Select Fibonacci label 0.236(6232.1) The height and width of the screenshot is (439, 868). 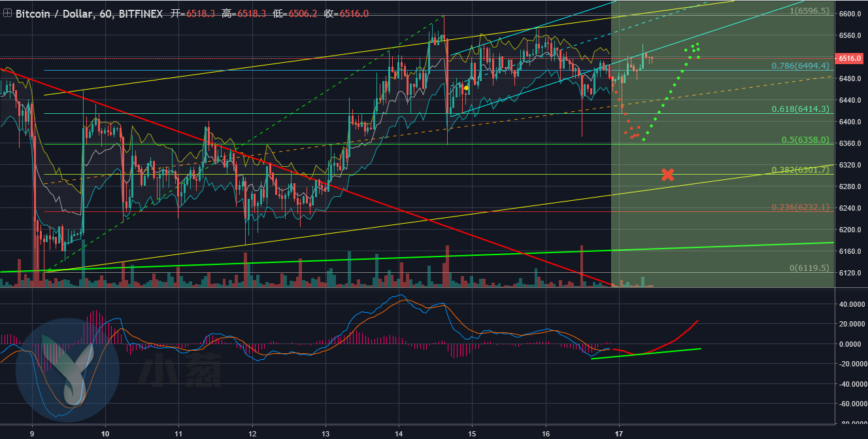pyautogui.click(x=801, y=207)
